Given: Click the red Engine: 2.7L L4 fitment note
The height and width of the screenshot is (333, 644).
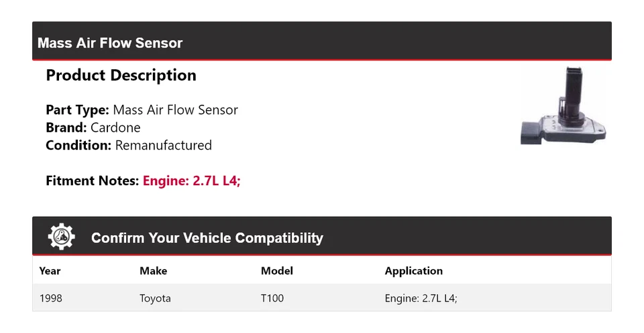Looking at the screenshot, I should pyautogui.click(x=191, y=181).
